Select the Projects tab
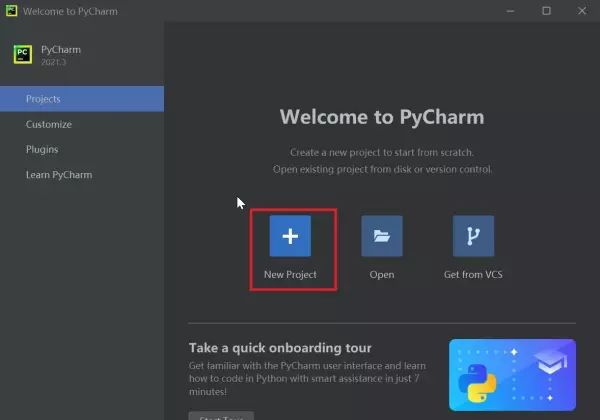Viewport: 600px width, 420px height. (x=82, y=99)
